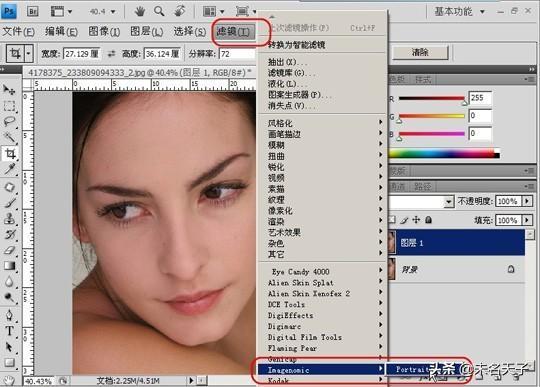Viewport: 540px width, 387px height.
Task: Toggle lock all padlock icon
Action: [428, 220]
